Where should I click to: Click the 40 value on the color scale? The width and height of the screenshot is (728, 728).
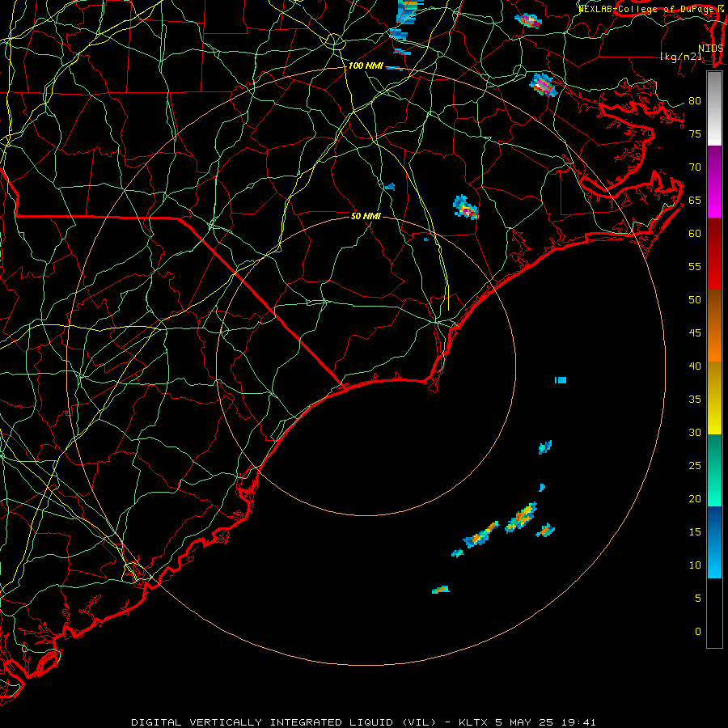[695, 366]
